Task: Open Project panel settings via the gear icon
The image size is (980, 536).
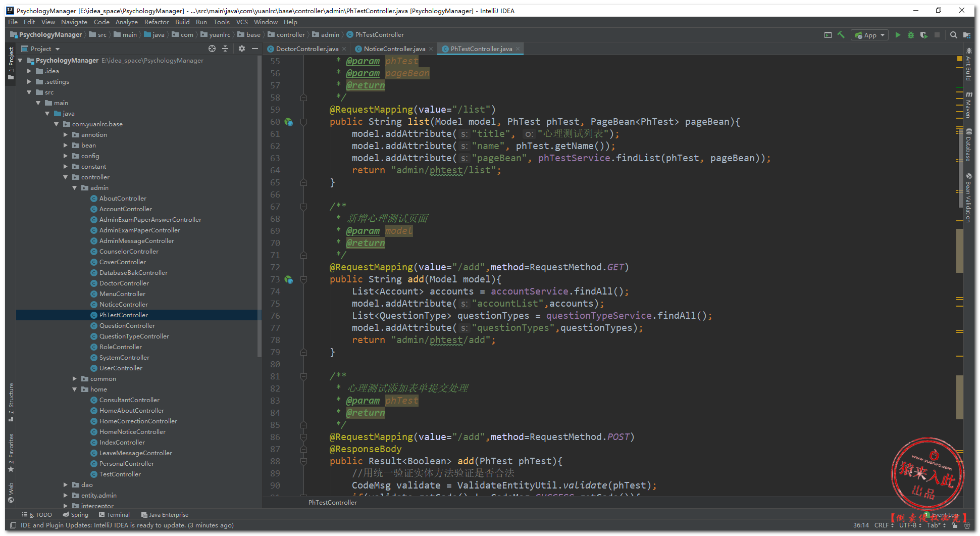Action: tap(241, 48)
